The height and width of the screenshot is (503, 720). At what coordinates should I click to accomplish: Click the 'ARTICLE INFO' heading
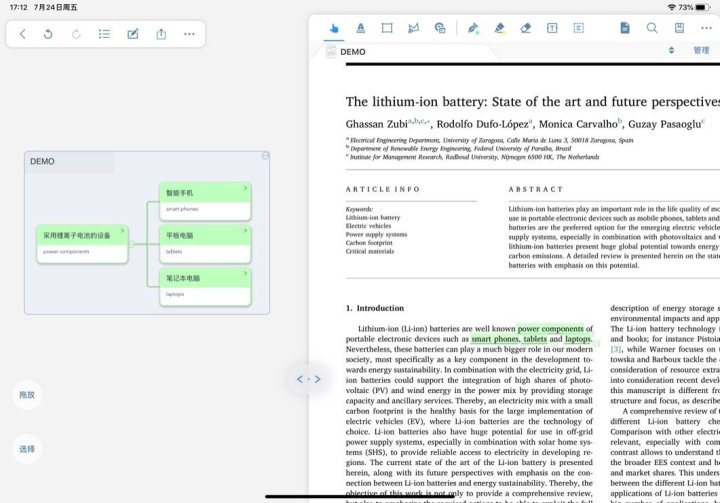click(x=382, y=189)
